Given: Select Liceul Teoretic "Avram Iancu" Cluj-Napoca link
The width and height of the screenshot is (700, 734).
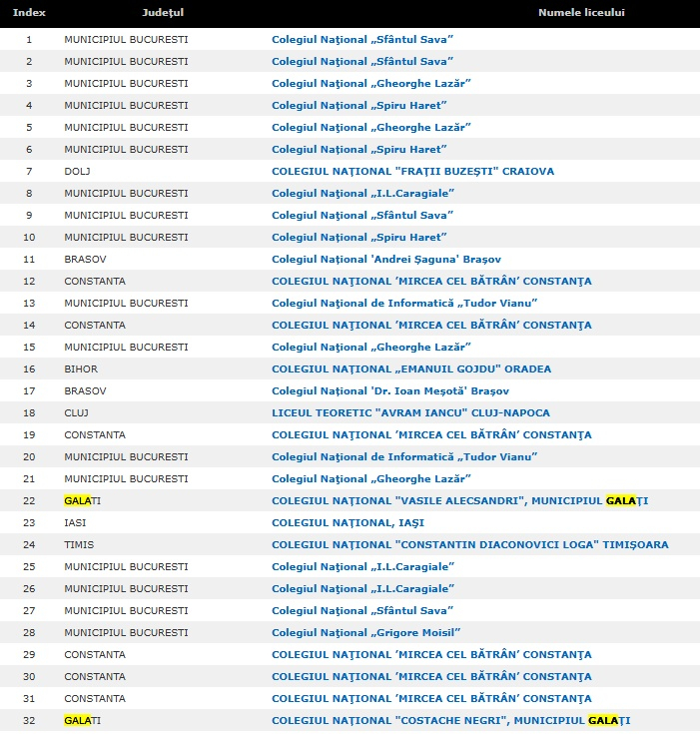Looking at the screenshot, I should tap(410, 412).
